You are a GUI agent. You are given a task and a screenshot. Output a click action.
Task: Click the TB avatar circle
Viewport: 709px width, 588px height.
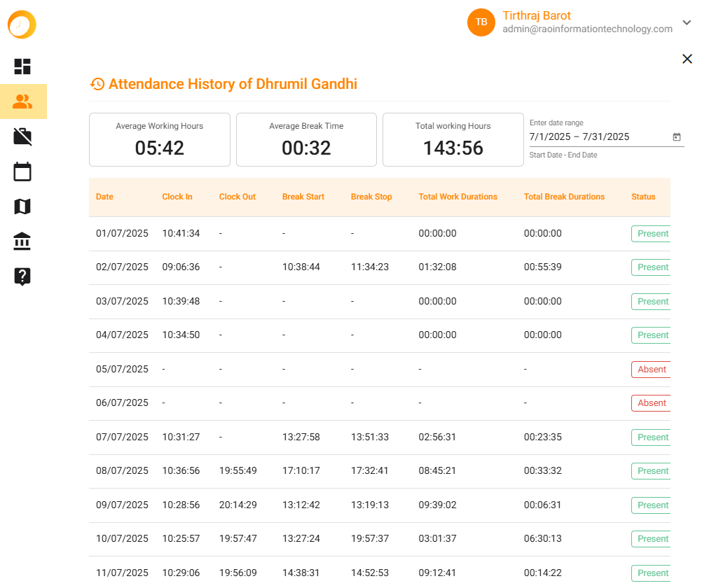coord(481,22)
